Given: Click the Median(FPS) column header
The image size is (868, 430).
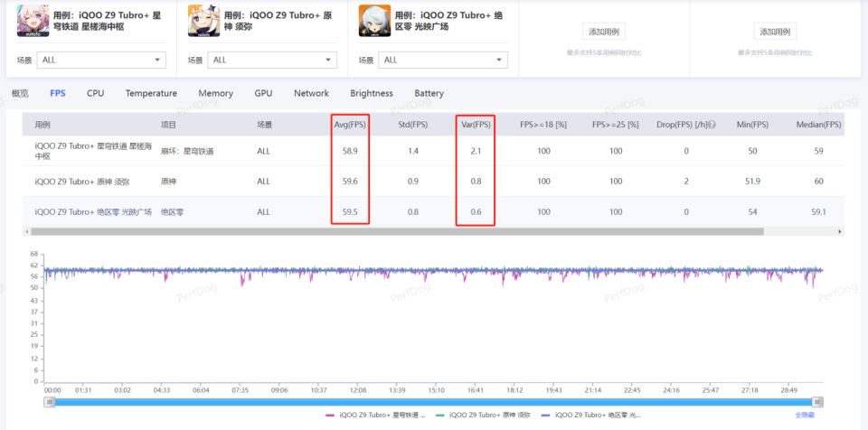Looking at the screenshot, I should click(x=818, y=125).
